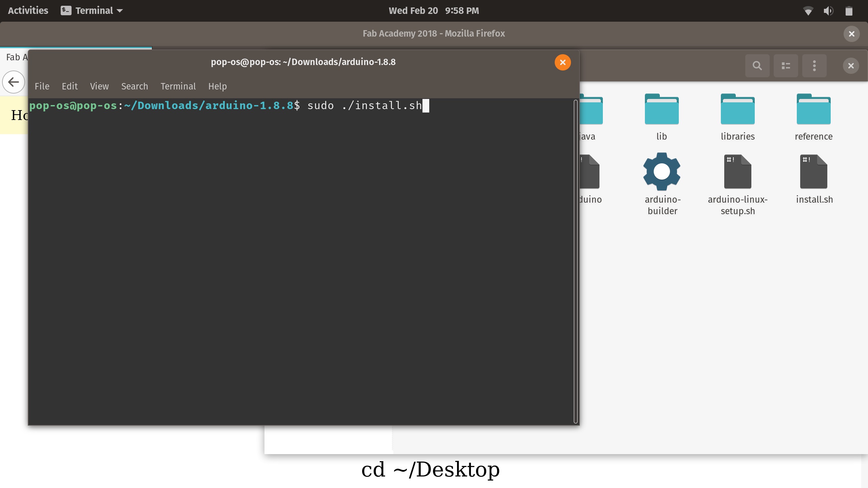This screenshot has width=868, height=488.
Task: Toggle the list view icon in Files
Action: pyautogui.click(x=786, y=65)
